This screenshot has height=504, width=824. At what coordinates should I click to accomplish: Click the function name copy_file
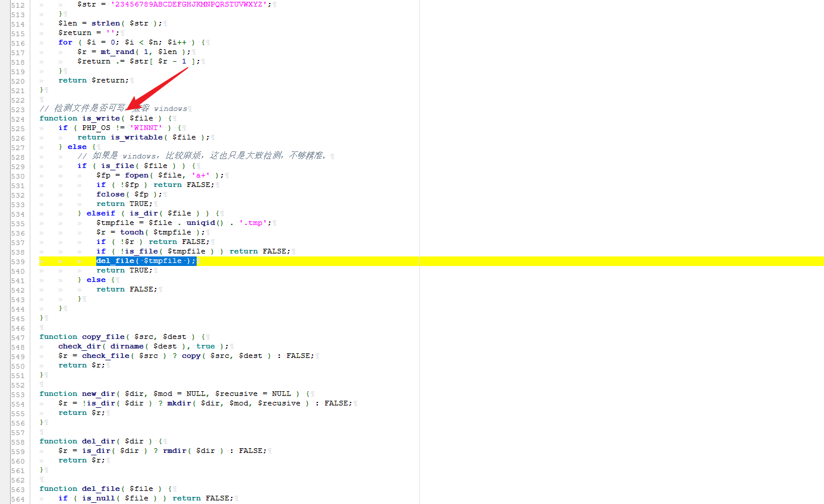click(x=103, y=337)
